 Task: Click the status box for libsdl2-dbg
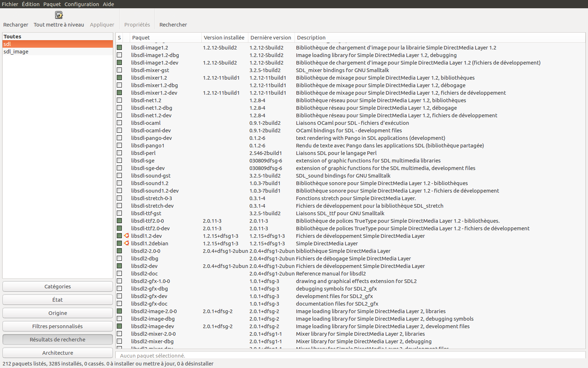coord(119,258)
